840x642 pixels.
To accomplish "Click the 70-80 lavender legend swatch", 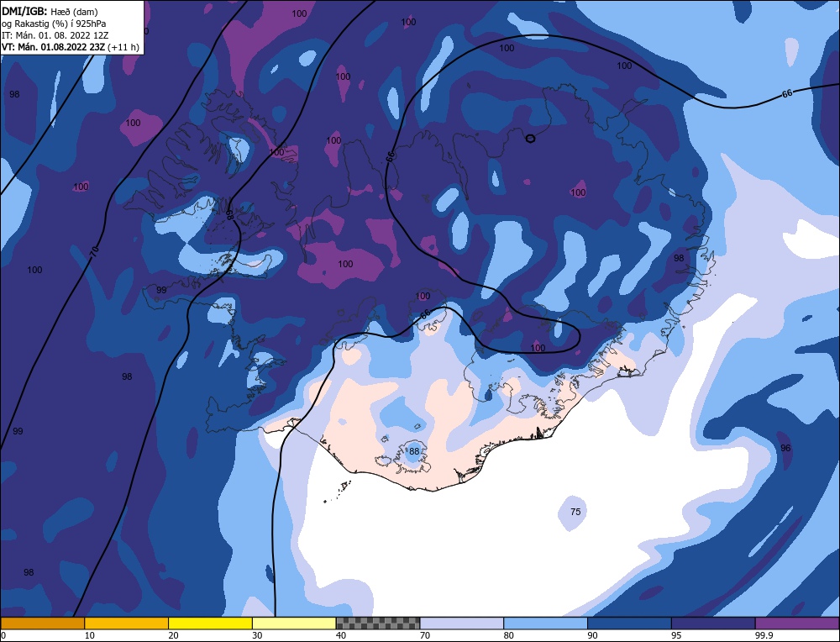I will (462, 624).
